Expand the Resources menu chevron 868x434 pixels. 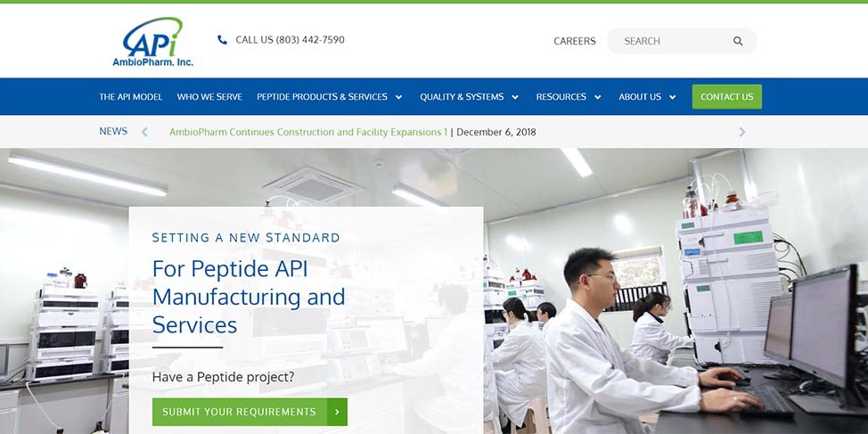point(597,97)
